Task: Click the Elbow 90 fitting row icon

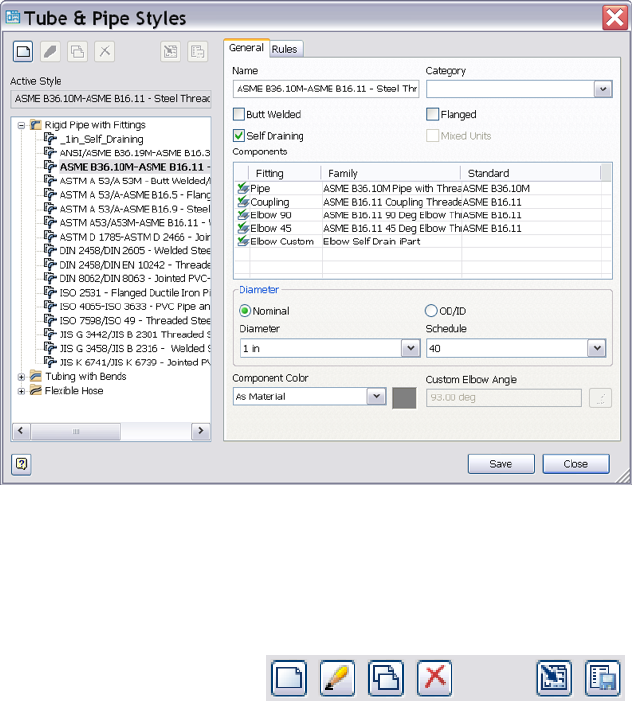Action: (243, 215)
